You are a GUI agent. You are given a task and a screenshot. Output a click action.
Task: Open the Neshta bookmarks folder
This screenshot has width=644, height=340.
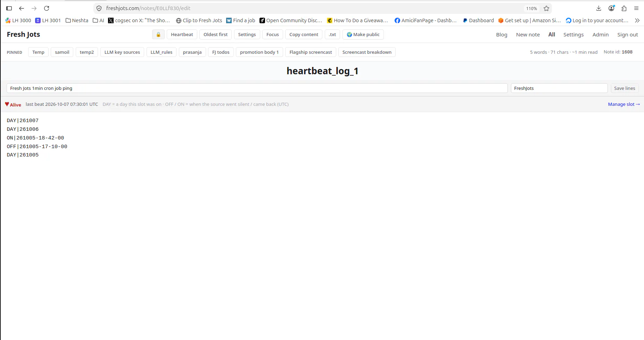coord(77,20)
